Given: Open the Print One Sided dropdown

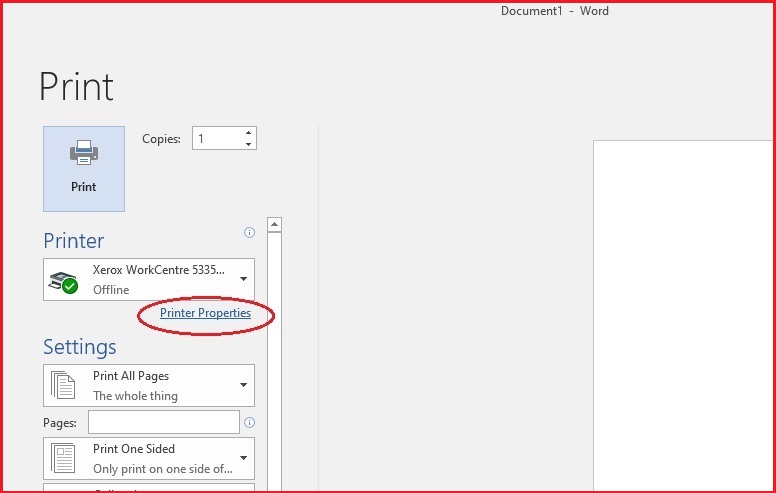Looking at the screenshot, I should point(149,458).
